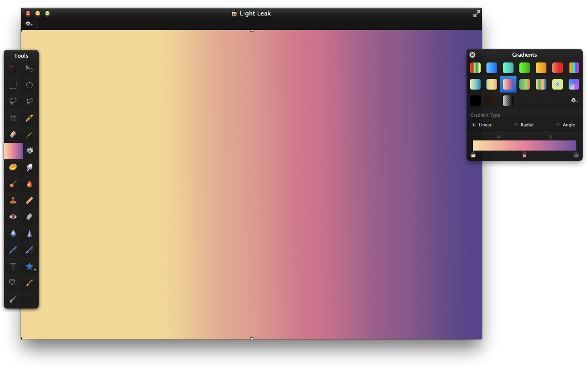The image size is (588, 368).
Task: Pick the blue gradient preset
Action: point(492,68)
